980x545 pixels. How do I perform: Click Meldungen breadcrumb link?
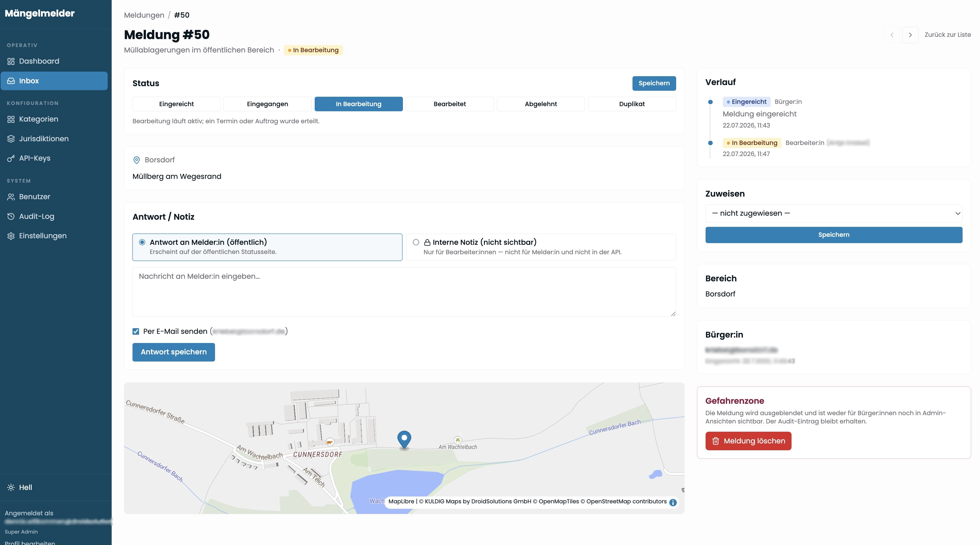[x=144, y=15]
